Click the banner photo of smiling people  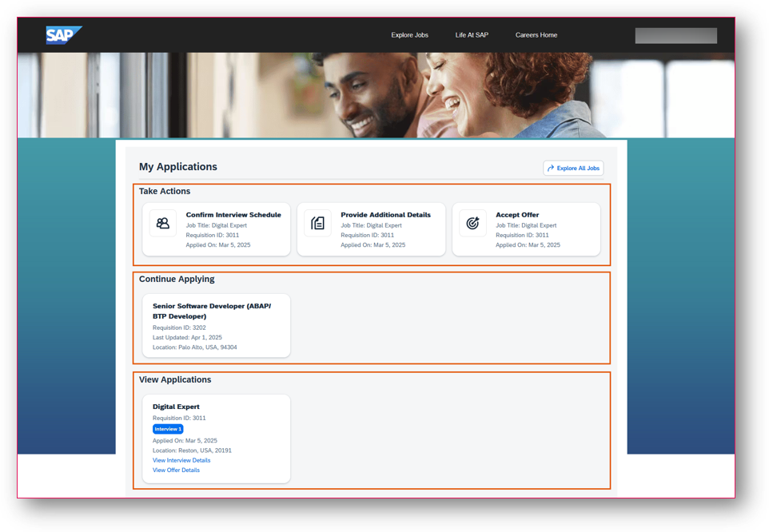coord(377,95)
